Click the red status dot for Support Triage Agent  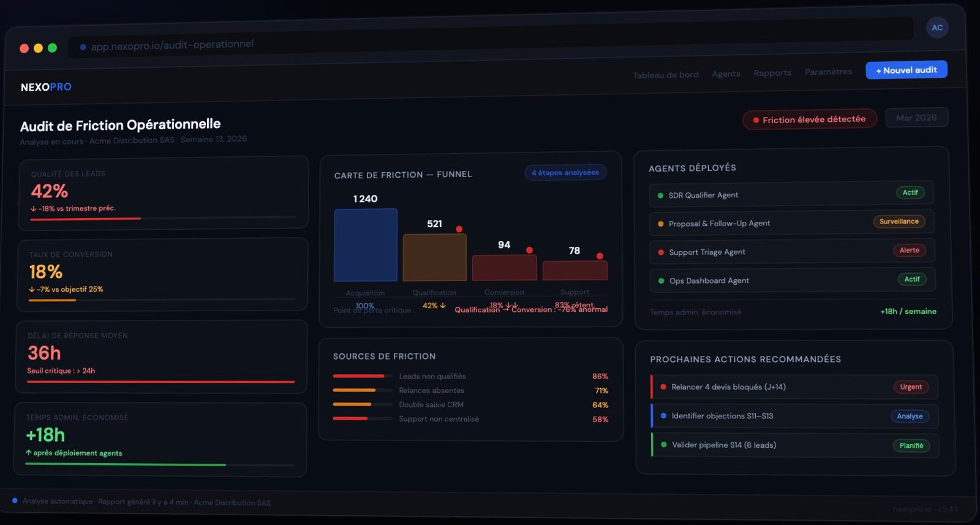[661, 252]
